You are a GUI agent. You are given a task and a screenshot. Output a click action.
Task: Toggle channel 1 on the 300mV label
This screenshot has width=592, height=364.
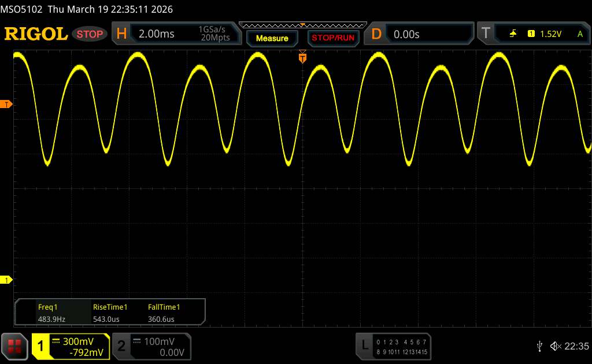pyautogui.click(x=71, y=346)
